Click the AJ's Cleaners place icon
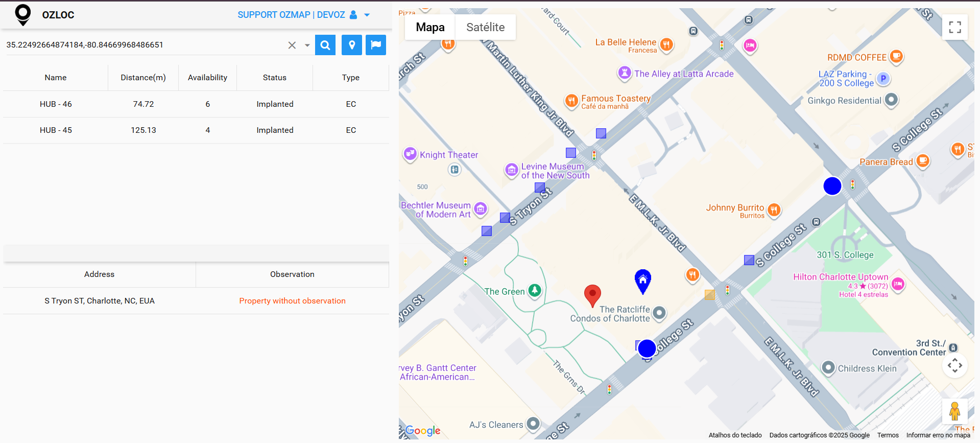The height and width of the screenshot is (443, 980). [533, 424]
